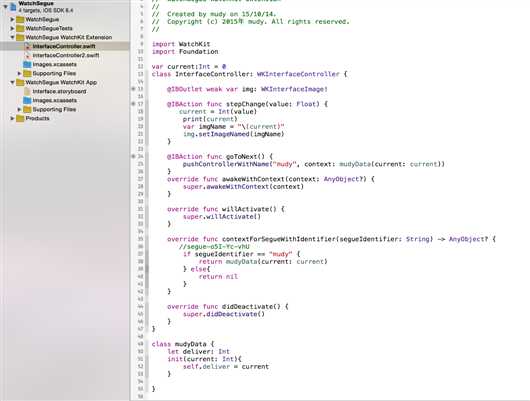
Task: Click the "let deliver: Int" line
Action: (x=198, y=352)
